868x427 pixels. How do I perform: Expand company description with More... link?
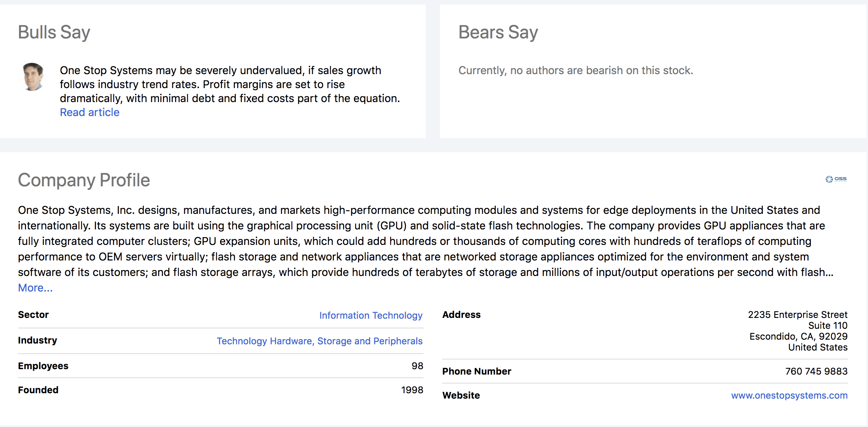(x=35, y=288)
